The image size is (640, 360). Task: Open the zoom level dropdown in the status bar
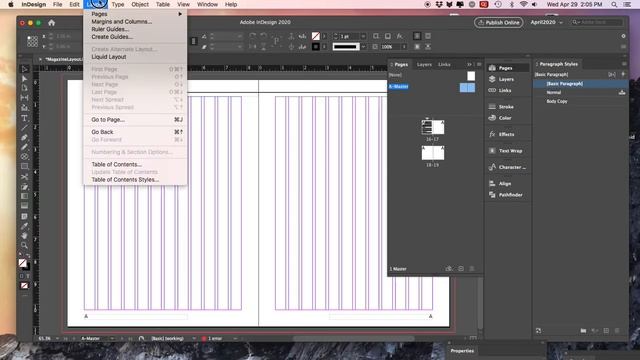point(57,338)
